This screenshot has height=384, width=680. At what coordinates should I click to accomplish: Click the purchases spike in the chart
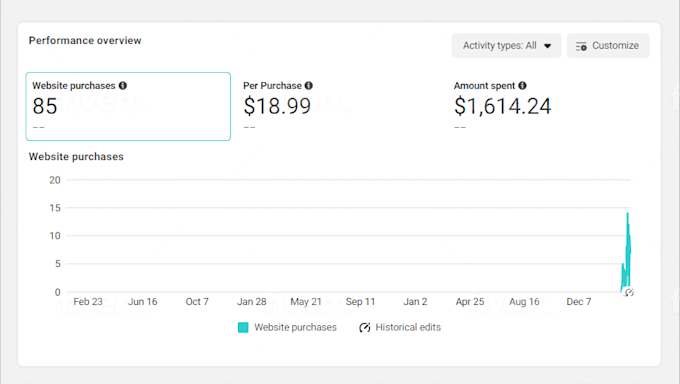[627, 252]
